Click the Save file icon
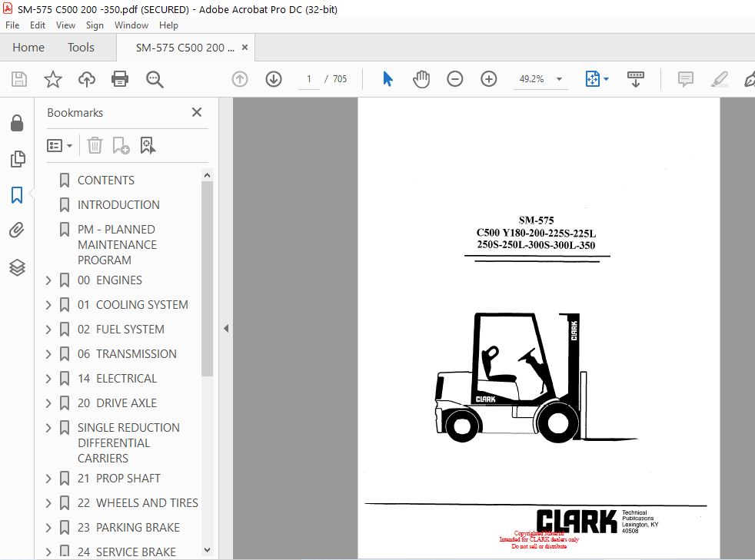 19,79
